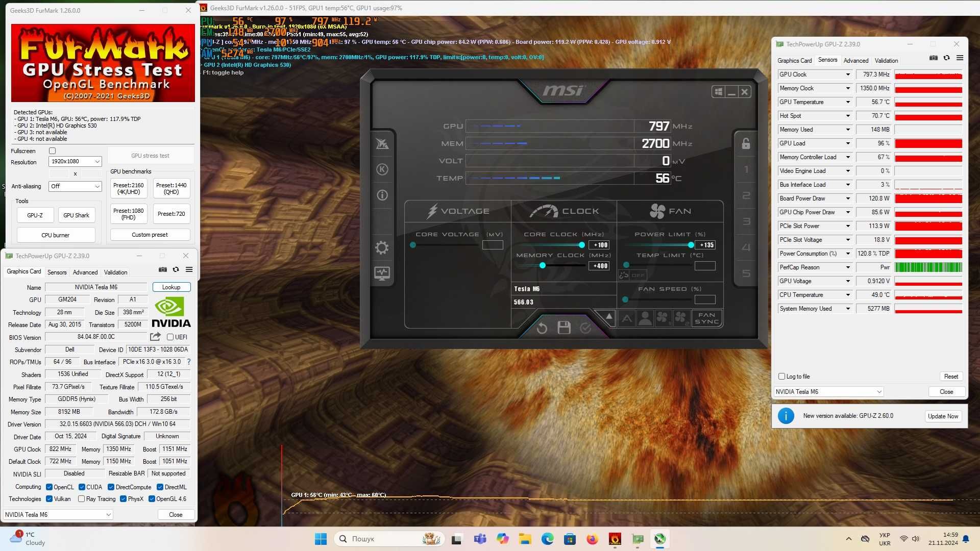Click Afterburner Windows startup icon
The width and height of the screenshot is (980, 551).
tap(718, 92)
